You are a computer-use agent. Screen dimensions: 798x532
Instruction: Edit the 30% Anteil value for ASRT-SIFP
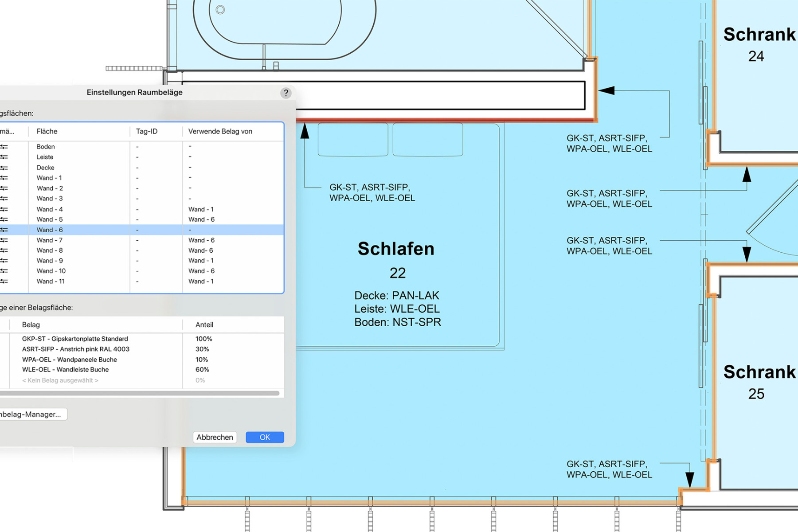pyautogui.click(x=202, y=349)
